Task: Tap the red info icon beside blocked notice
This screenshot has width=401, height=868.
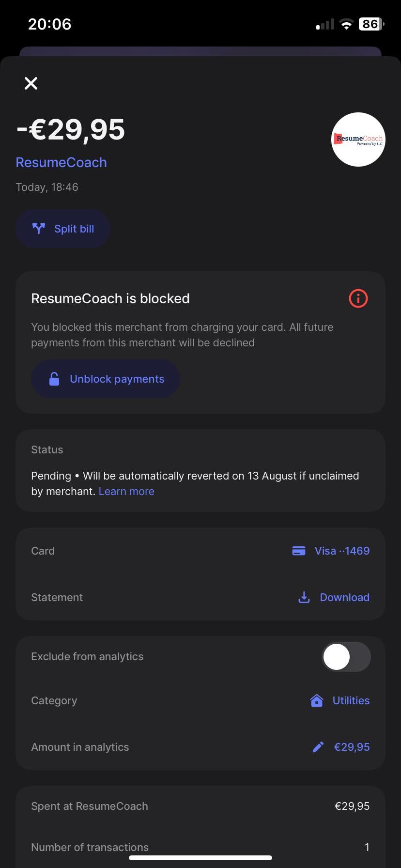Action: [x=358, y=298]
